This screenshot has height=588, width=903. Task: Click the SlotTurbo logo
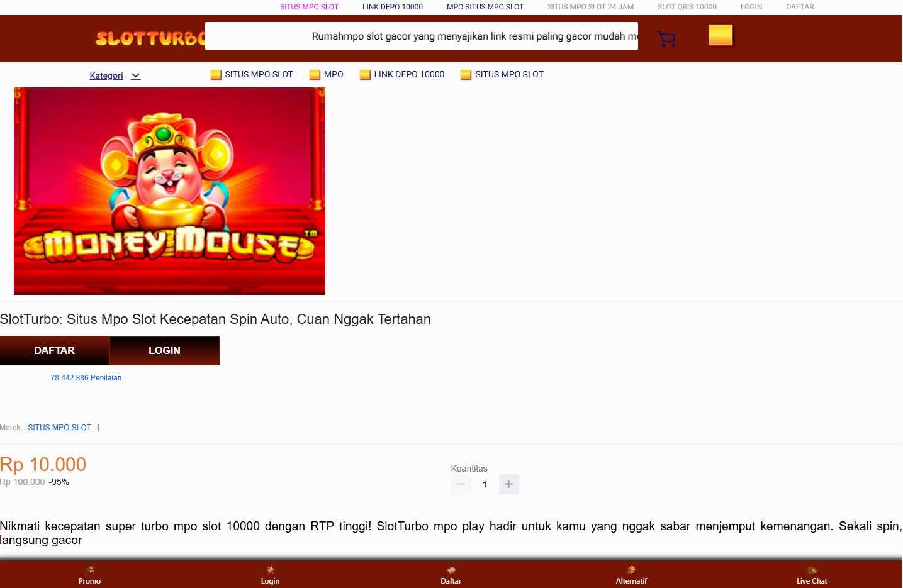point(150,38)
